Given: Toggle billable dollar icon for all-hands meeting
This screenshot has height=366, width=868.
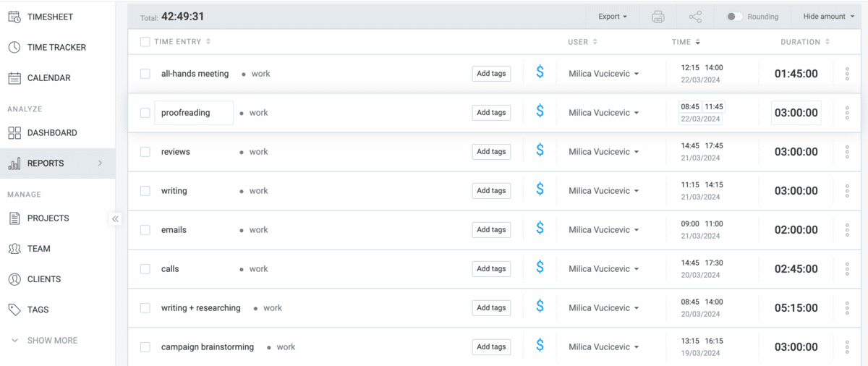Looking at the screenshot, I should coord(540,73).
